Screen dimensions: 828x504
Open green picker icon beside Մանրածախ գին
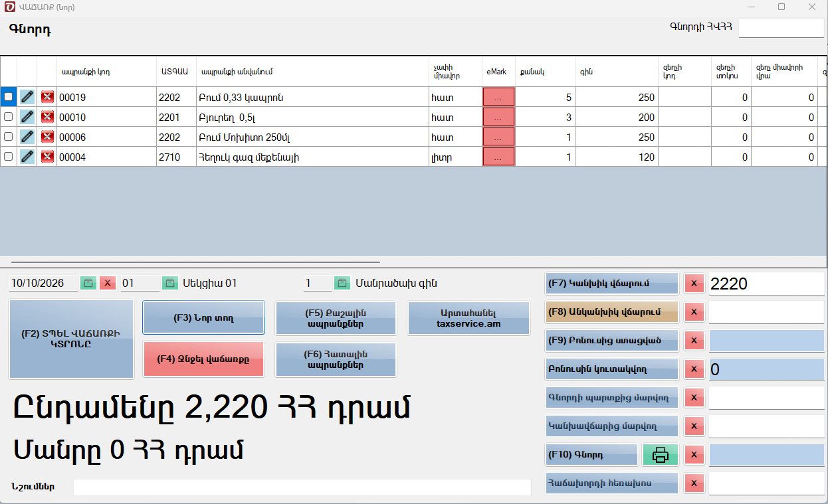[x=342, y=283]
